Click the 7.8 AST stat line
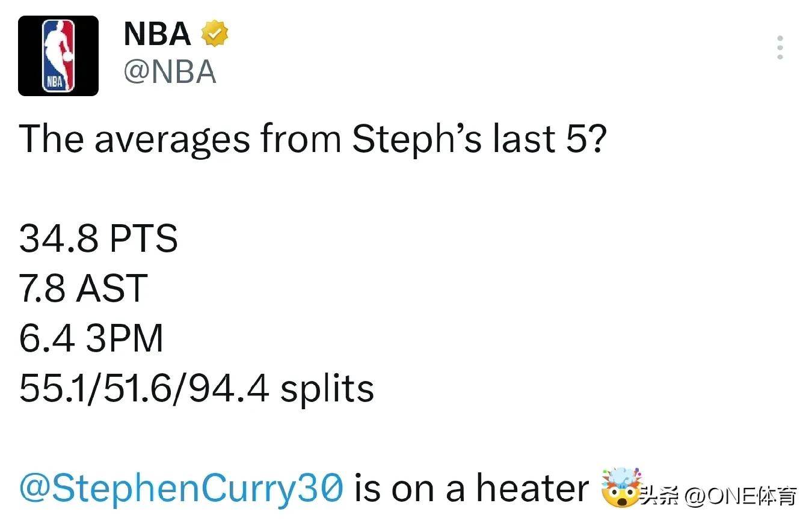The width and height of the screenshot is (812, 521). click(83, 288)
